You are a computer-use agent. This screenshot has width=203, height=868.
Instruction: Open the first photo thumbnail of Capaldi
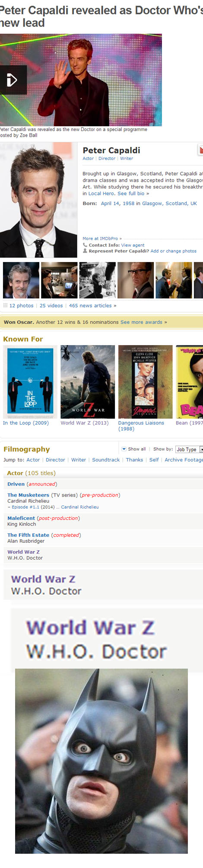(21, 280)
